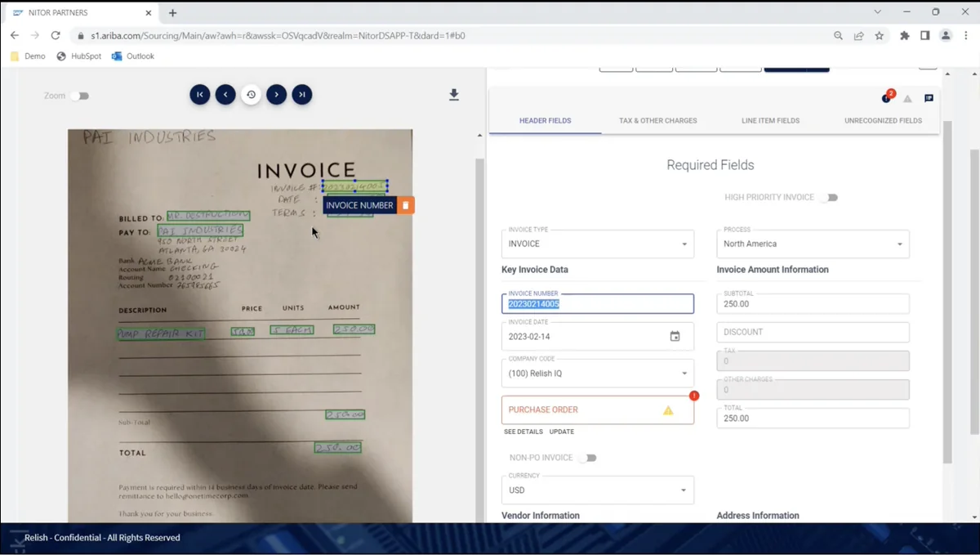Jump to first page of document viewer
Viewport: 980px width, 555px height.
tap(200, 95)
